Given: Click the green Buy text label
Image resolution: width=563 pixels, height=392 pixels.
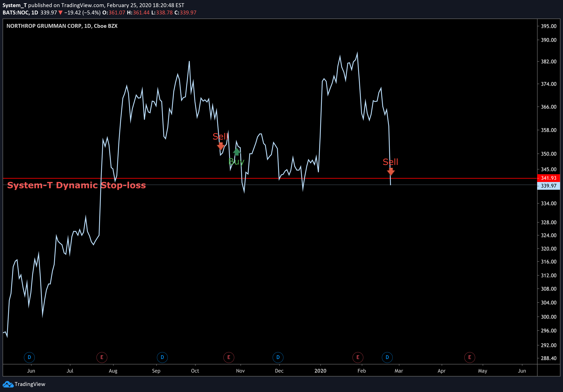Looking at the screenshot, I should coord(236,162).
